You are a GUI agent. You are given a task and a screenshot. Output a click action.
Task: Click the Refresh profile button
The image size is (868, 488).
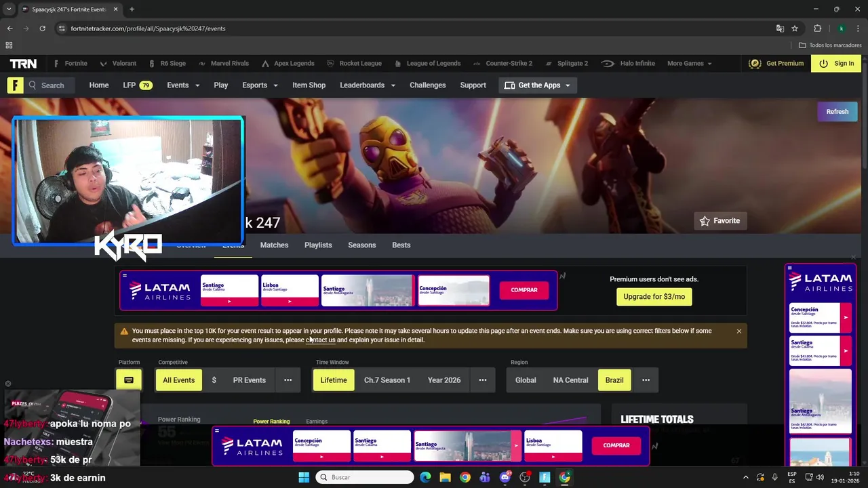[837, 112]
